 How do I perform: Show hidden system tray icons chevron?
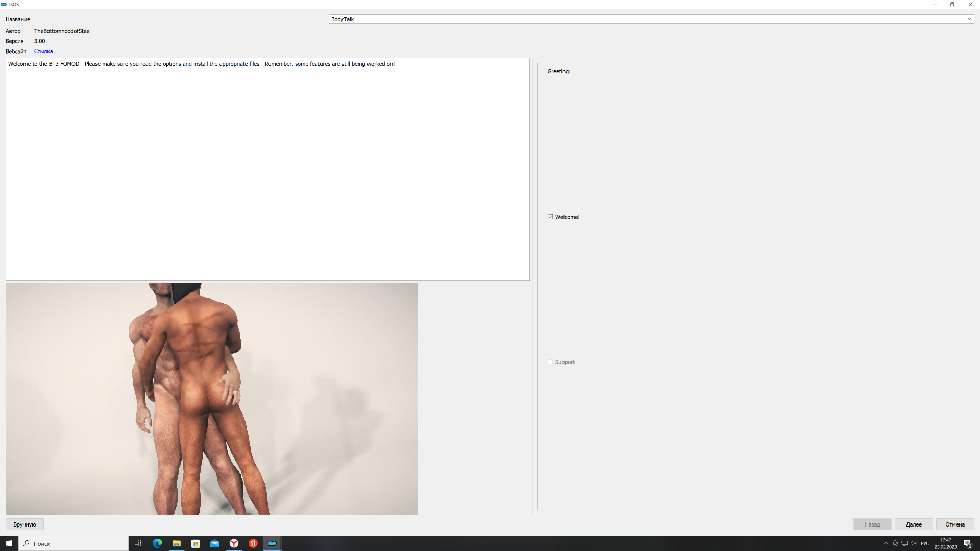[x=886, y=543]
